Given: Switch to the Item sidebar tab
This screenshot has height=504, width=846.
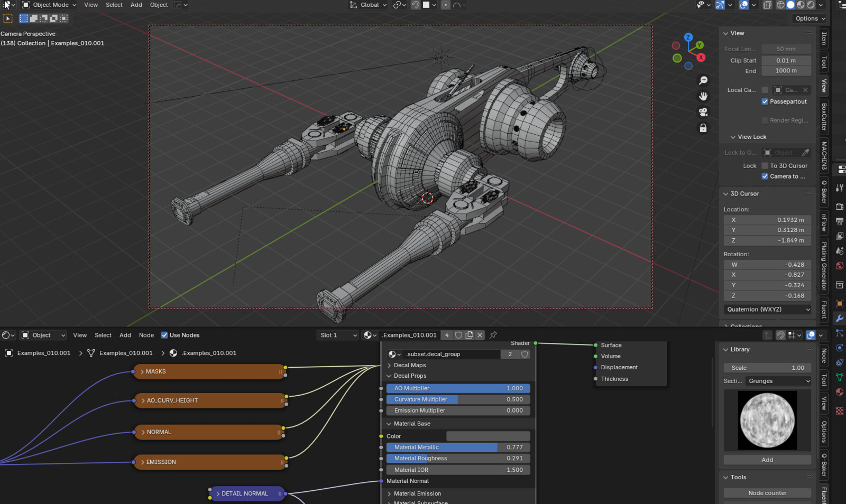Looking at the screenshot, I should tap(824, 39).
